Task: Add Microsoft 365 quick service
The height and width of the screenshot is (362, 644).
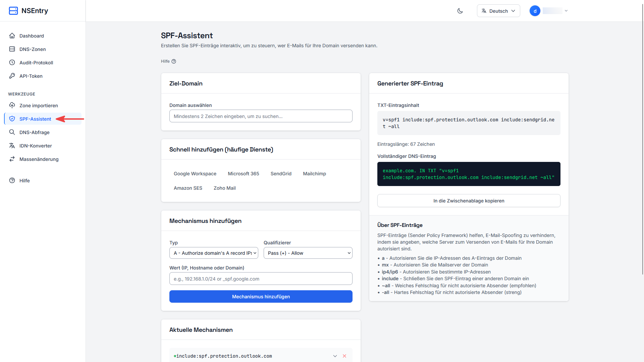Action: pyautogui.click(x=244, y=174)
